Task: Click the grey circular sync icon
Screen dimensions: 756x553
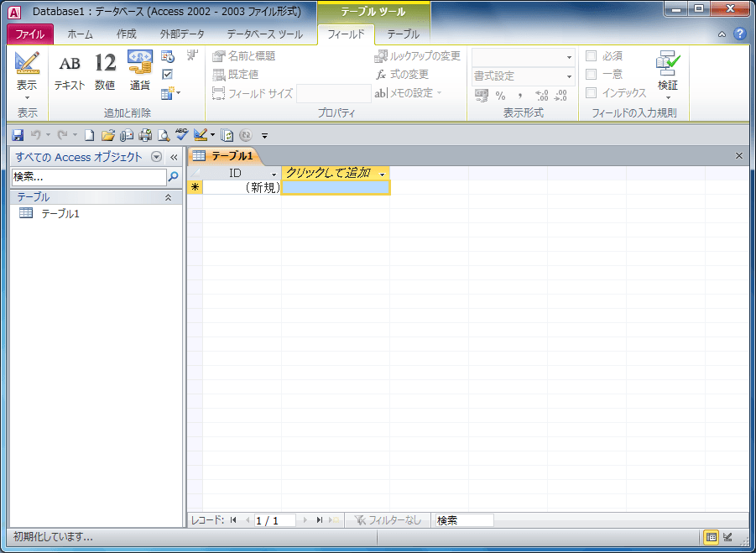Action: click(246, 135)
